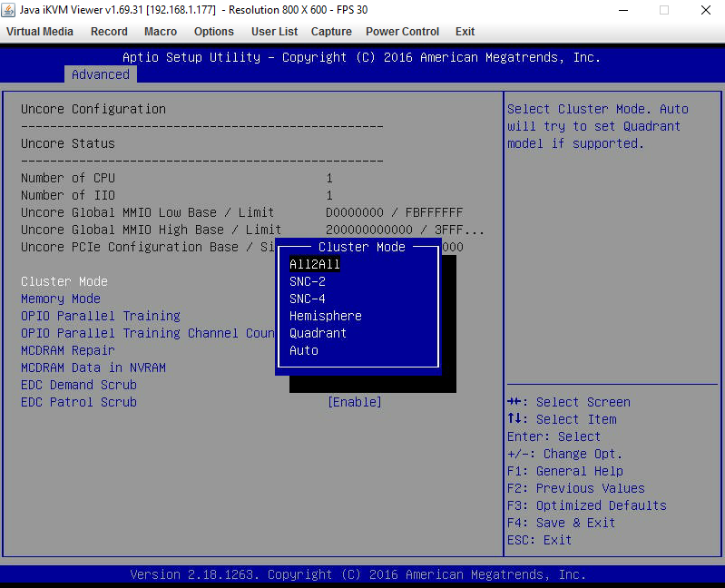The width and height of the screenshot is (725, 588).
Task: Click the Number of CPU row
Action: pyautogui.click(x=177, y=178)
